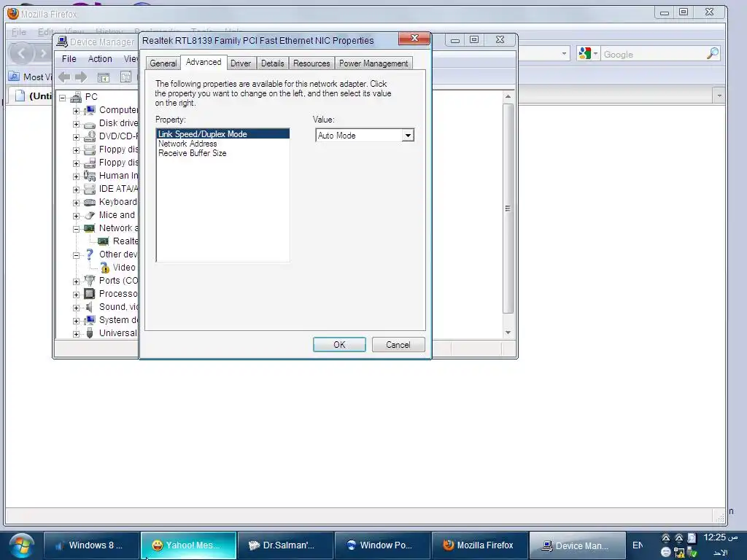Open the Google search engine selector

pos(588,54)
